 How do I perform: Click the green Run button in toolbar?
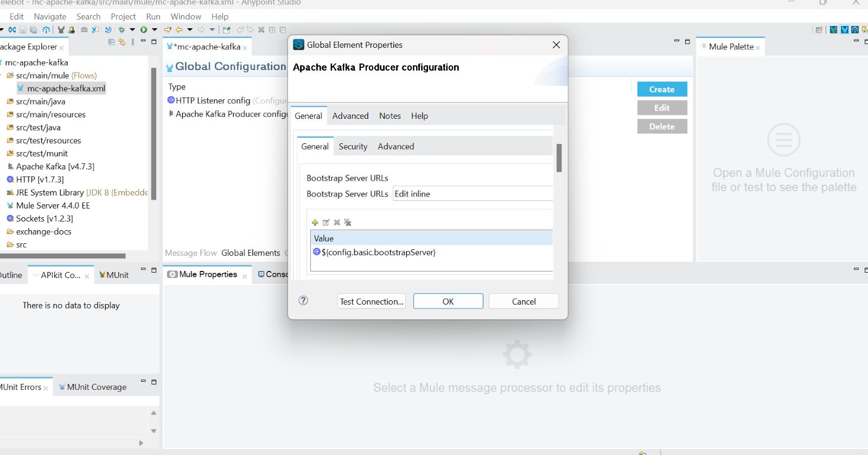tap(144, 30)
